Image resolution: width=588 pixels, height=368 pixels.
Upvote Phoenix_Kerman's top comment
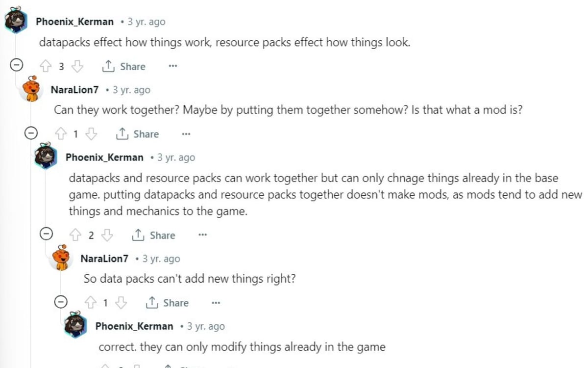[x=47, y=66]
